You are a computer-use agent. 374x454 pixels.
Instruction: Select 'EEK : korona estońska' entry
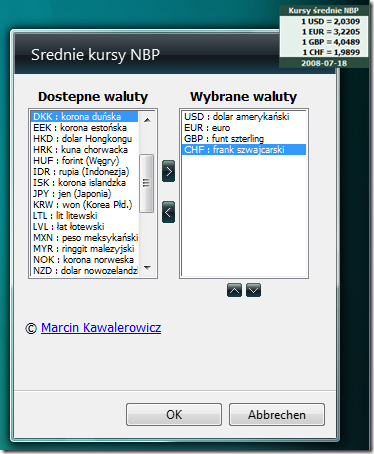tap(84, 127)
